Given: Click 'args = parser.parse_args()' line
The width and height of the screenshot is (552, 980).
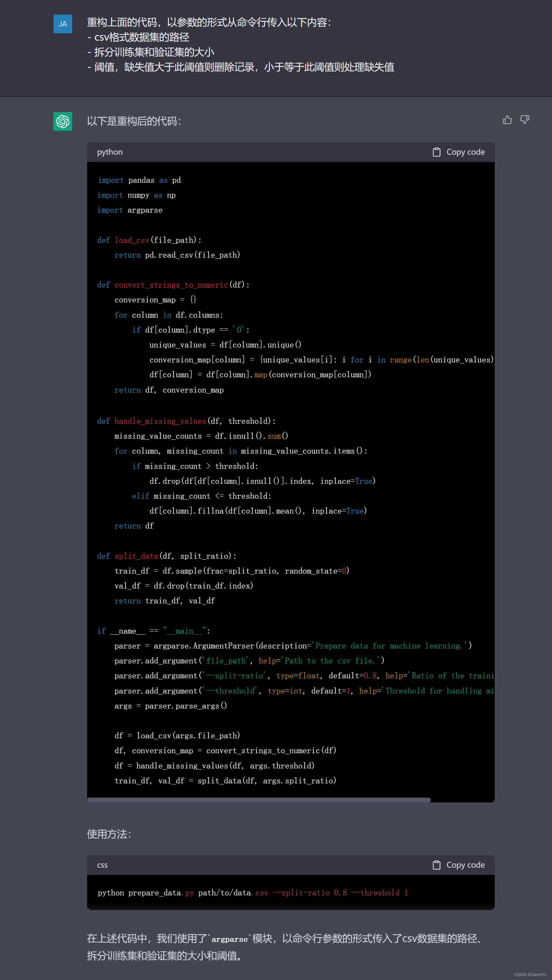Looking at the screenshot, I should (x=171, y=706).
